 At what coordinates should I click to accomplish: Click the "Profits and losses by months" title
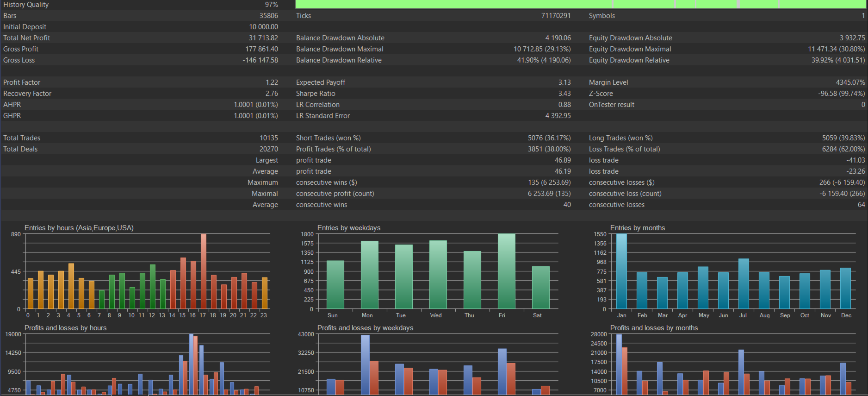tap(654, 328)
